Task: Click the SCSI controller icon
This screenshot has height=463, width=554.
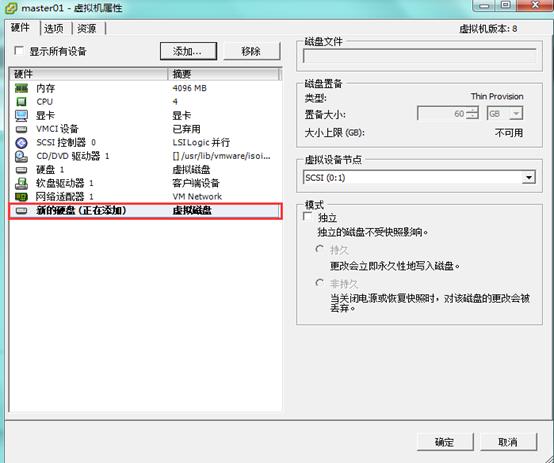Action: (x=21, y=142)
